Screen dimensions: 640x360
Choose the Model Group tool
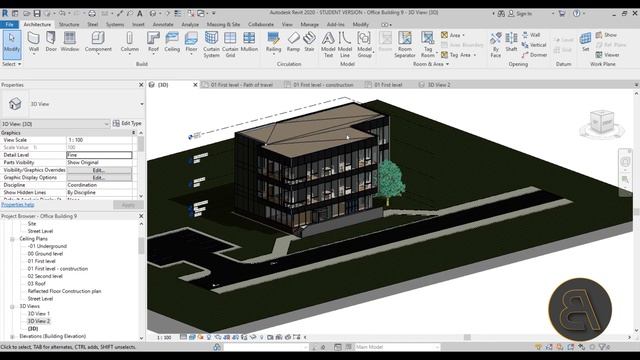(x=364, y=44)
